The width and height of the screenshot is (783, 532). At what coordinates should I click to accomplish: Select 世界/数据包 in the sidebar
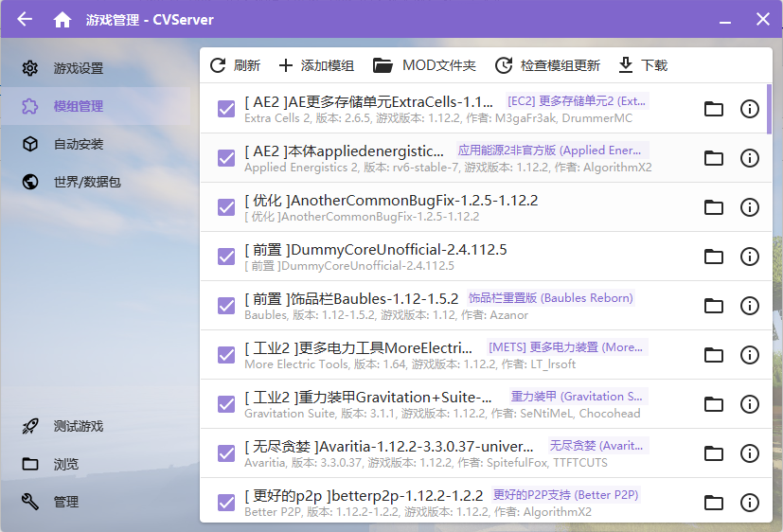pos(87,182)
